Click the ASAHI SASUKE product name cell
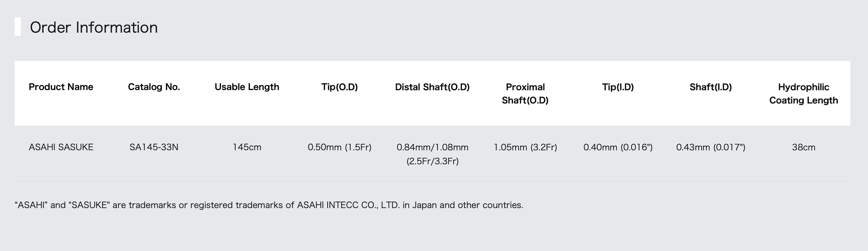The height and width of the screenshot is (251, 868). [x=61, y=147]
